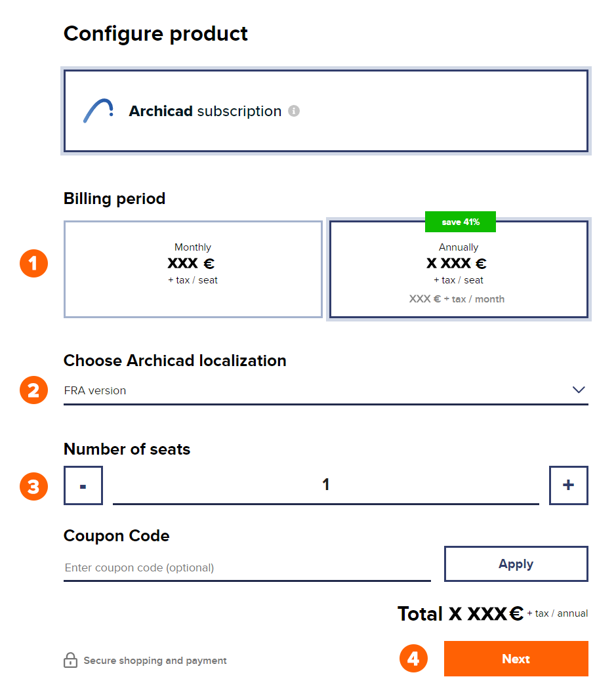Click the orange step 4 badge
The width and height of the screenshot is (616, 700).
click(413, 659)
